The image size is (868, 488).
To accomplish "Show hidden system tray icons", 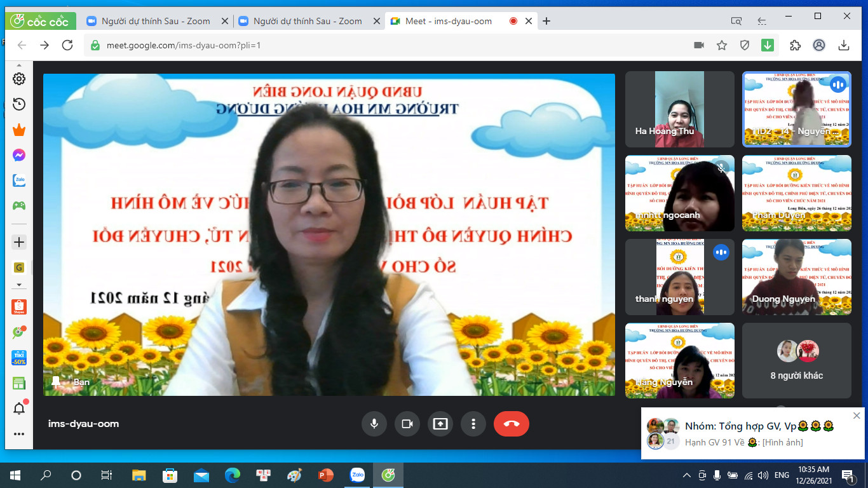I will click(x=687, y=475).
